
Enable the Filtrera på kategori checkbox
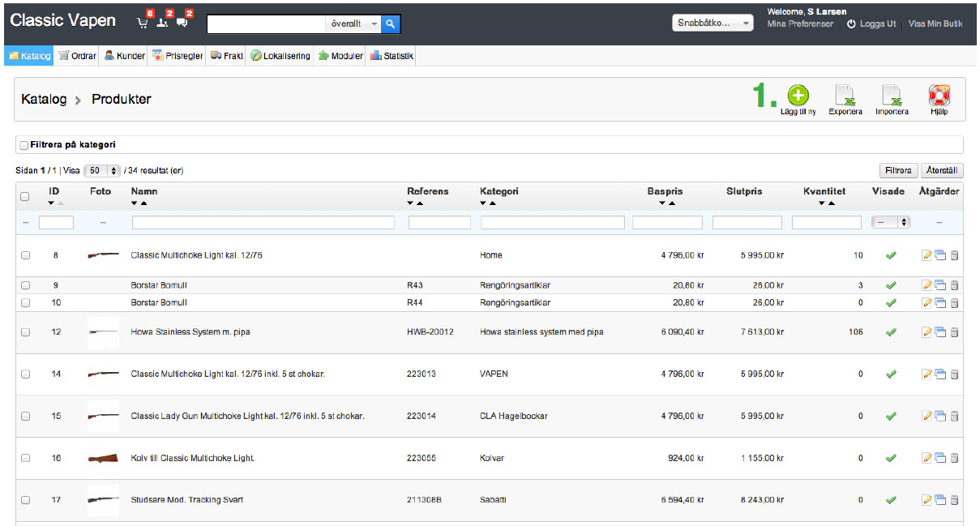coord(24,145)
